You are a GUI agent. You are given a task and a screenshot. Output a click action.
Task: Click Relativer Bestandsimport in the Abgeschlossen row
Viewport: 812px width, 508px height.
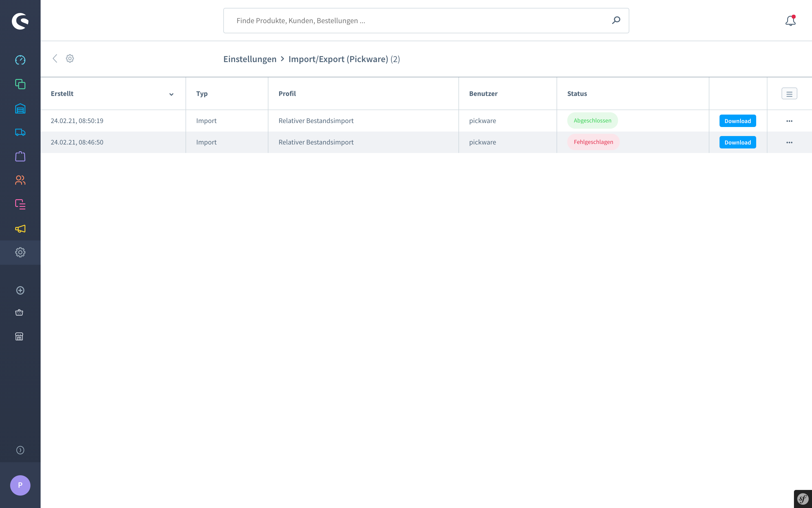pyautogui.click(x=316, y=121)
